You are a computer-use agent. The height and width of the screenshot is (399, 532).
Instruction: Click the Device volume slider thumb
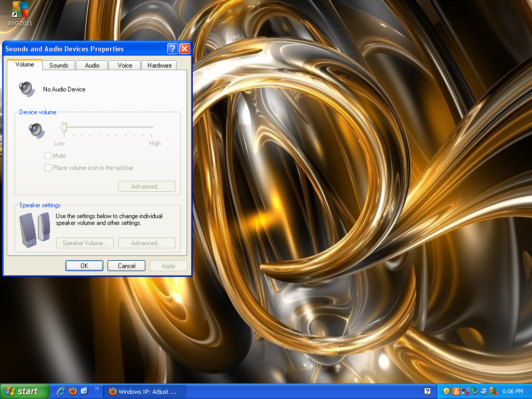tap(64, 128)
